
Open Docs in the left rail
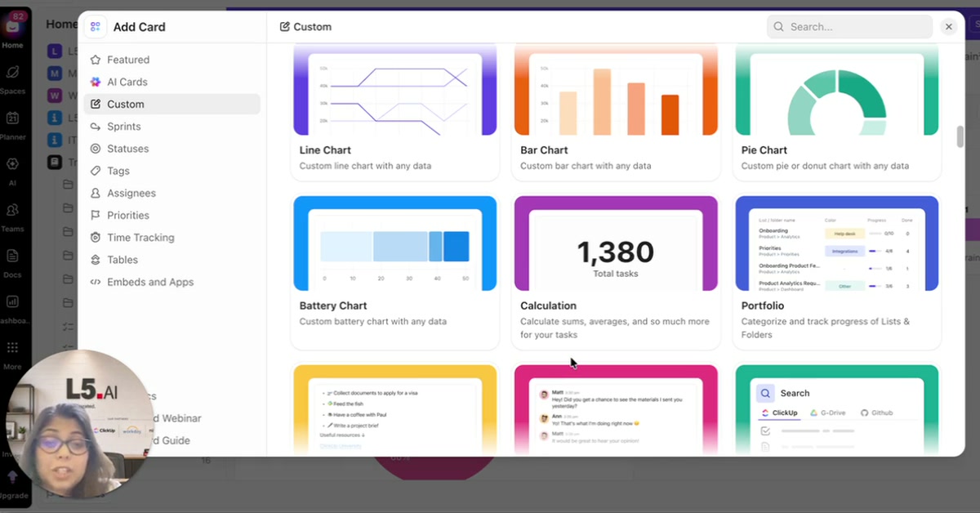click(13, 263)
